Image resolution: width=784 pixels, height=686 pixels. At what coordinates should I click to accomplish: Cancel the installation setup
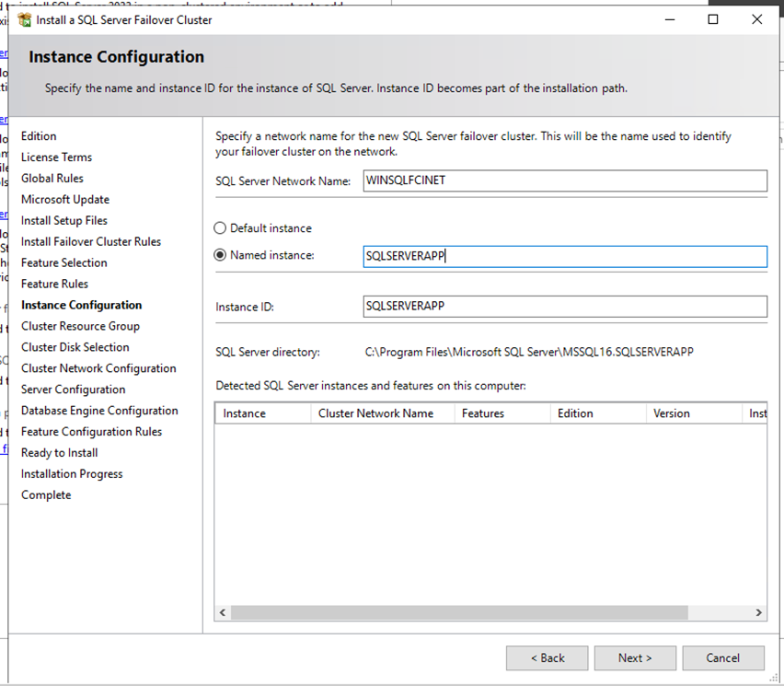(x=722, y=657)
